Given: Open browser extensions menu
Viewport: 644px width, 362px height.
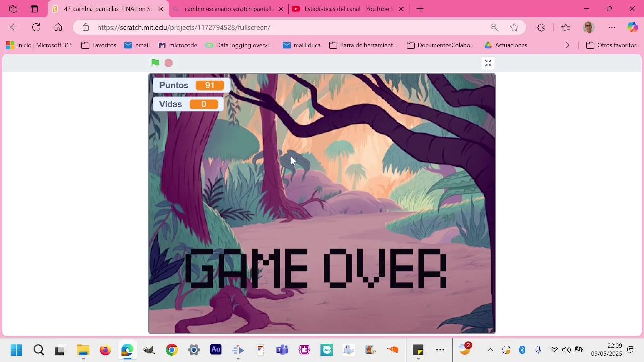Looking at the screenshot, I should (x=541, y=27).
